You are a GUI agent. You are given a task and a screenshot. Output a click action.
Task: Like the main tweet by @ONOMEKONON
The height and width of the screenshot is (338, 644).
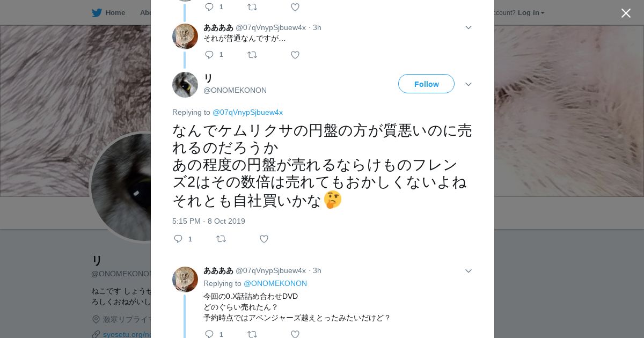click(264, 239)
